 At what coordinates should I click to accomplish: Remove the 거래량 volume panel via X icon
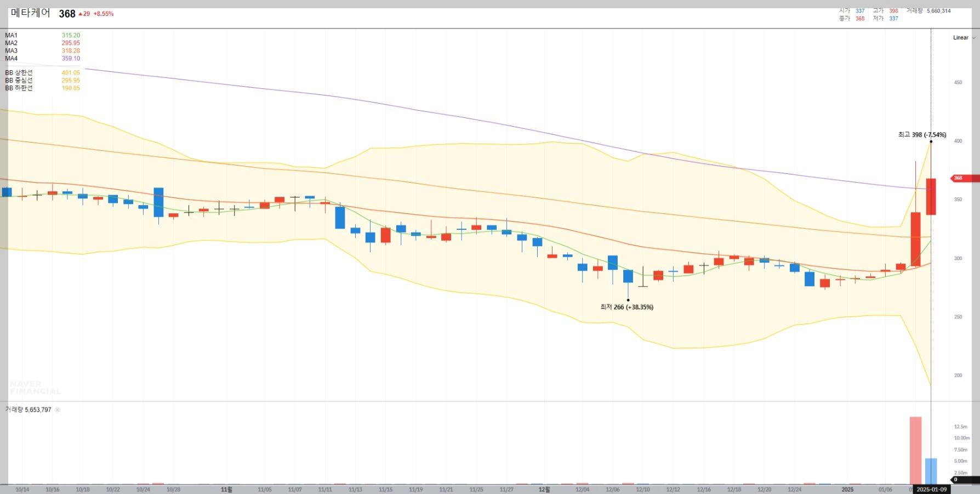tap(58, 410)
